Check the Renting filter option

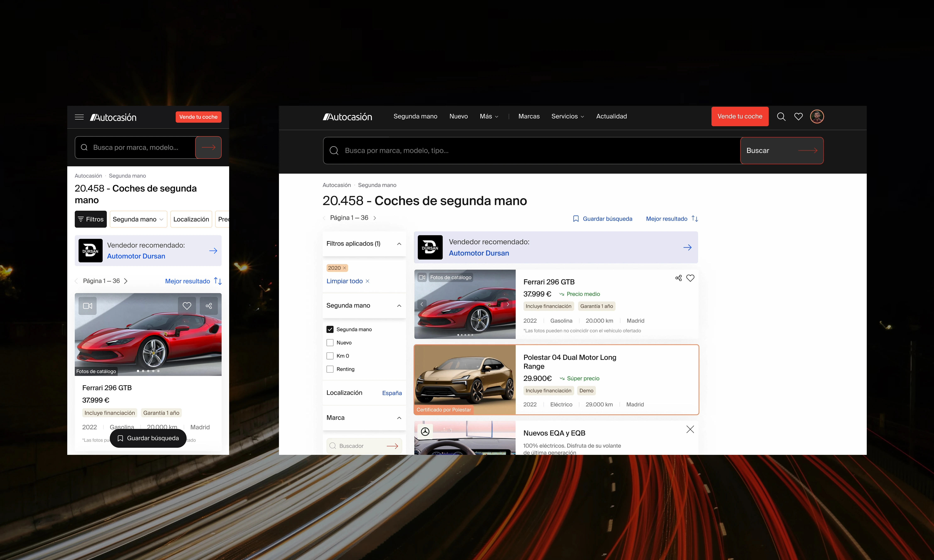pyautogui.click(x=330, y=369)
